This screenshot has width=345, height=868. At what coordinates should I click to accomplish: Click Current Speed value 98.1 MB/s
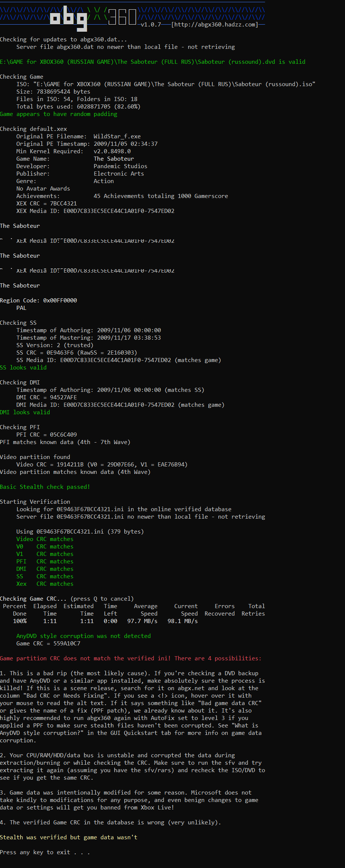[x=183, y=621]
